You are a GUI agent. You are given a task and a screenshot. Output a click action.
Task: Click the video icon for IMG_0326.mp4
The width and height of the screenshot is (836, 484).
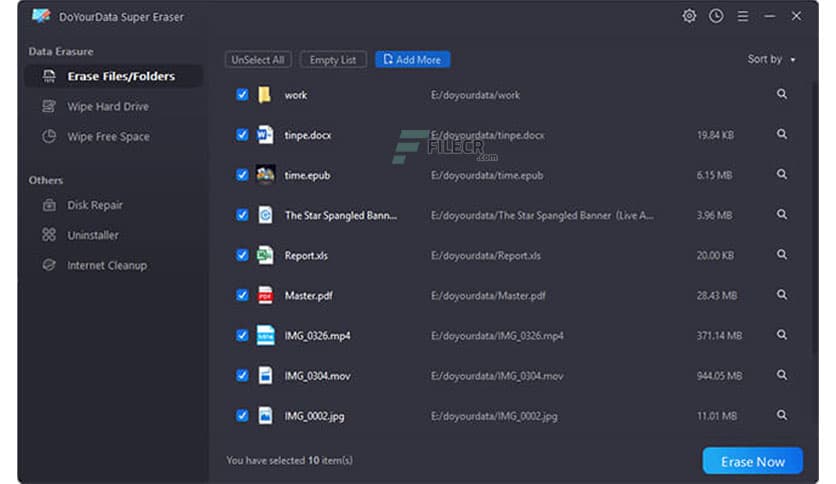(x=265, y=335)
